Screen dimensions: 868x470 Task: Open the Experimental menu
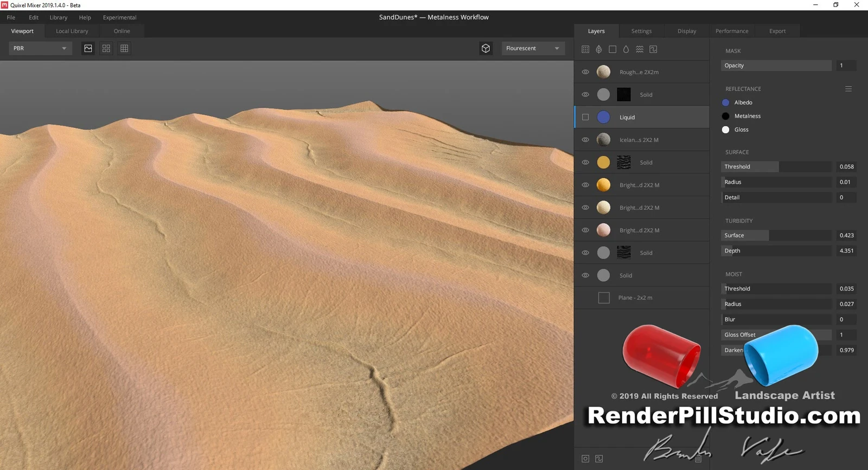(x=120, y=17)
